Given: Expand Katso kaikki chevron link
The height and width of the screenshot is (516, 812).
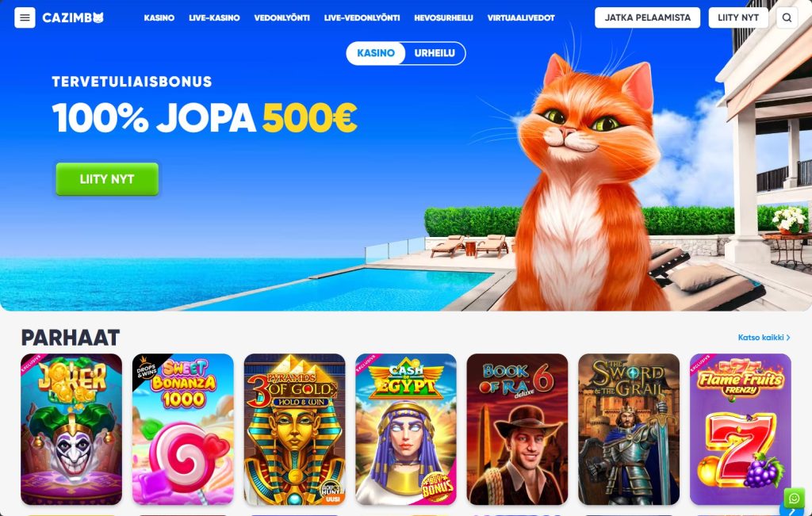Looking at the screenshot, I should point(764,338).
